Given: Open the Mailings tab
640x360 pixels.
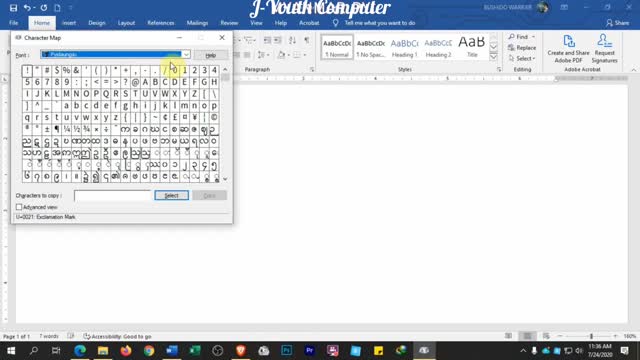Looking at the screenshot, I should point(197,23).
